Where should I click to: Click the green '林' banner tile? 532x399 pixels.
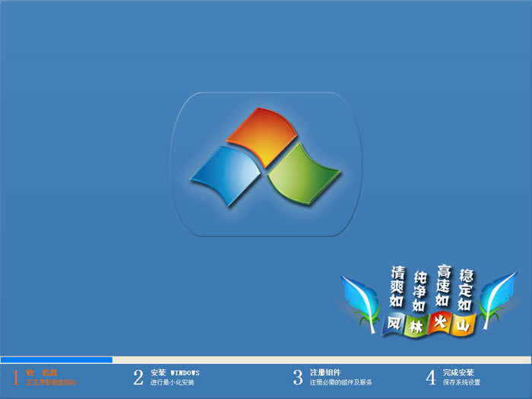click(x=416, y=326)
